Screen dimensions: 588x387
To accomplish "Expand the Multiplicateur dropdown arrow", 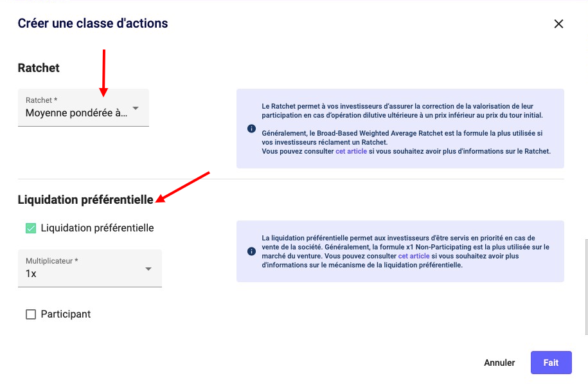I will point(148,269).
